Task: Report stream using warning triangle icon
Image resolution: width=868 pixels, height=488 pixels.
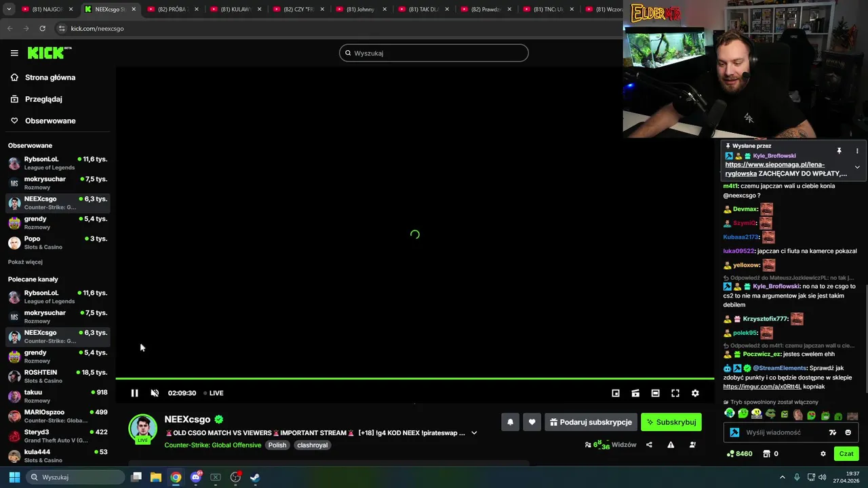Action: point(671,445)
